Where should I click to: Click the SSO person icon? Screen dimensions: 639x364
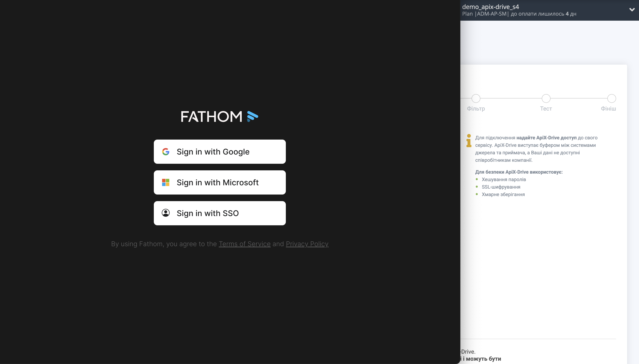click(x=166, y=213)
